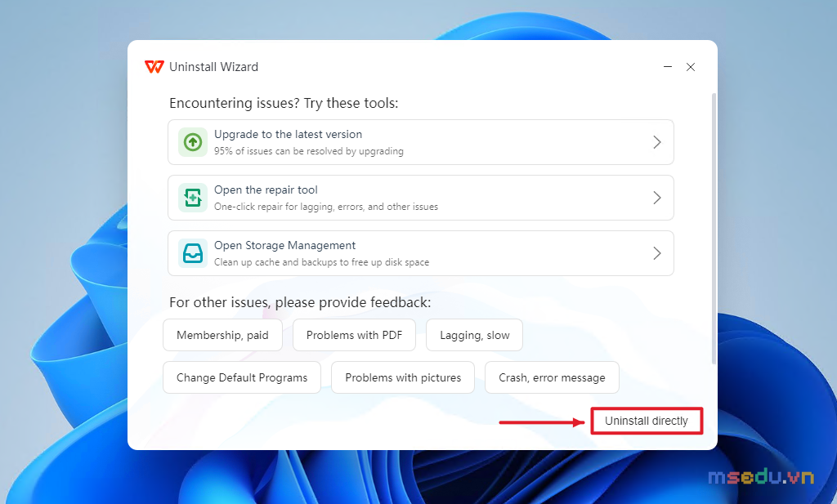Viewport: 837px width, 504px height.
Task: Expand the Open the repair tool chevron
Action: 657,198
